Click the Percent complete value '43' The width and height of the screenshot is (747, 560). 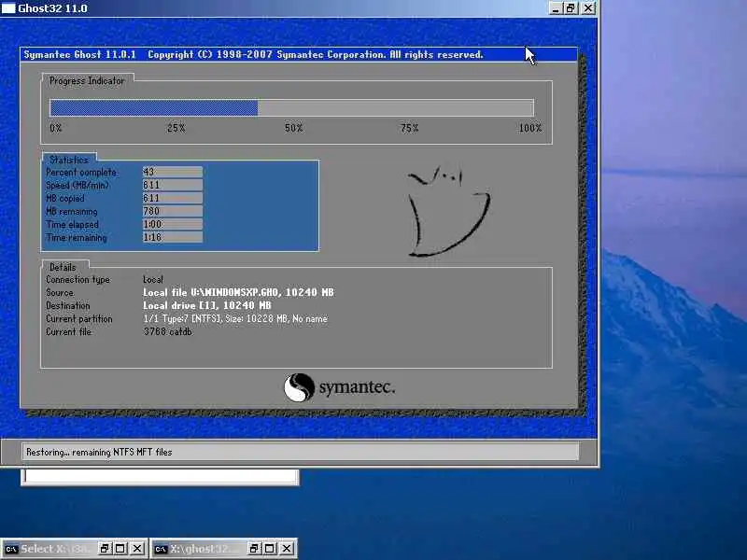click(173, 172)
